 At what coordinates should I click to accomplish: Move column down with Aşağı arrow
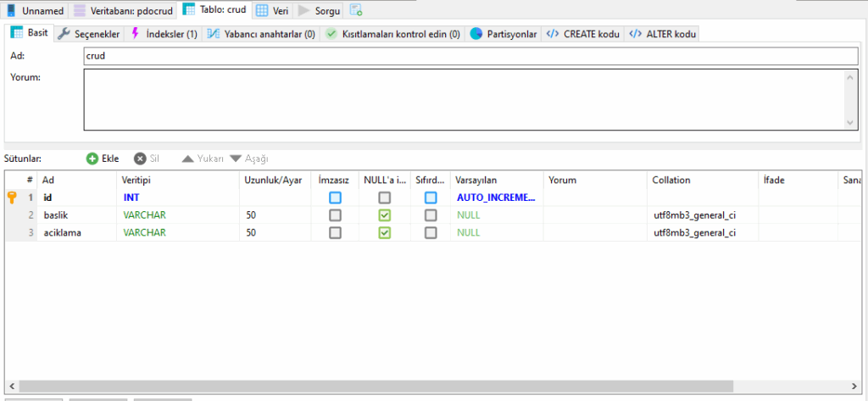(x=236, y=159)
